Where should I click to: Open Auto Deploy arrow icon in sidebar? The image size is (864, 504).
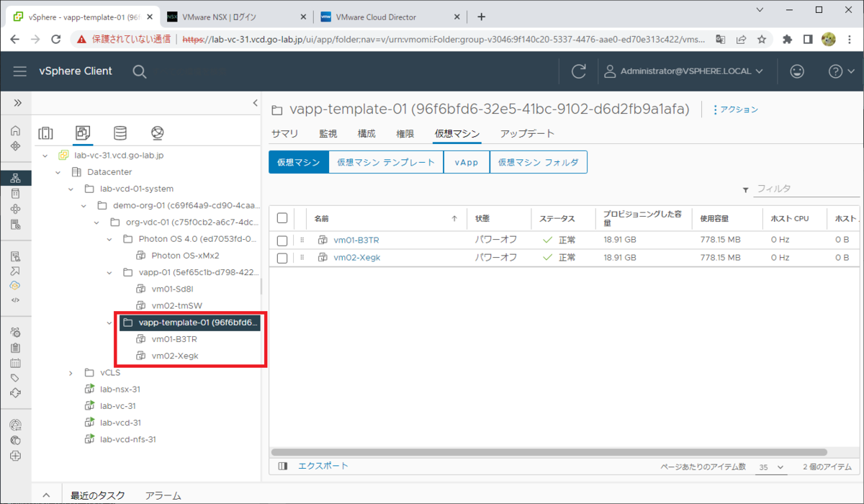click(x=15, y=271)
